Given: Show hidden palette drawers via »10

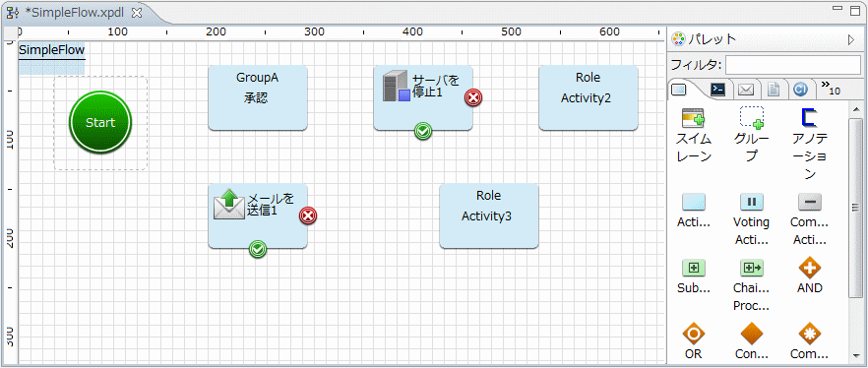Looking at the screenshot, I should [x=831, y=88].
